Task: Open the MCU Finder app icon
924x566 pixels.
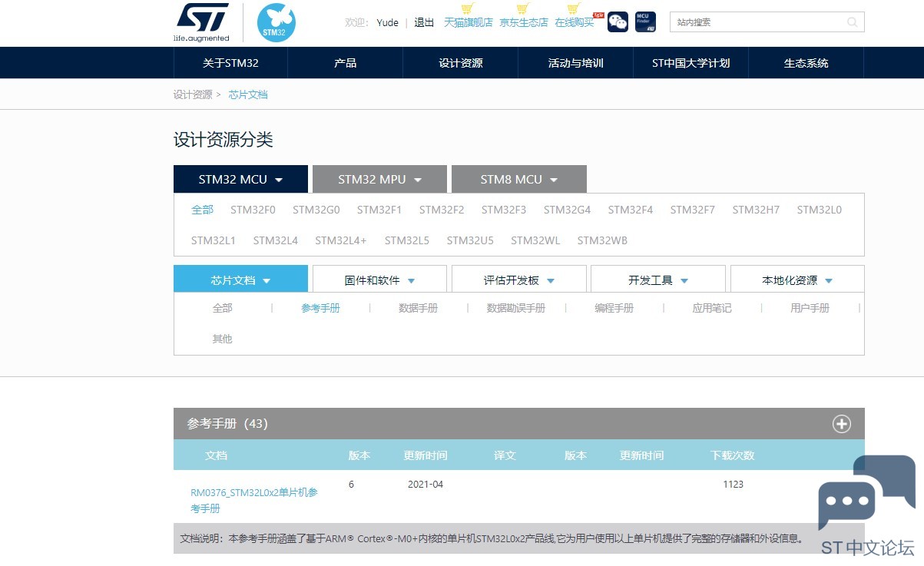Action: (645, 22)
